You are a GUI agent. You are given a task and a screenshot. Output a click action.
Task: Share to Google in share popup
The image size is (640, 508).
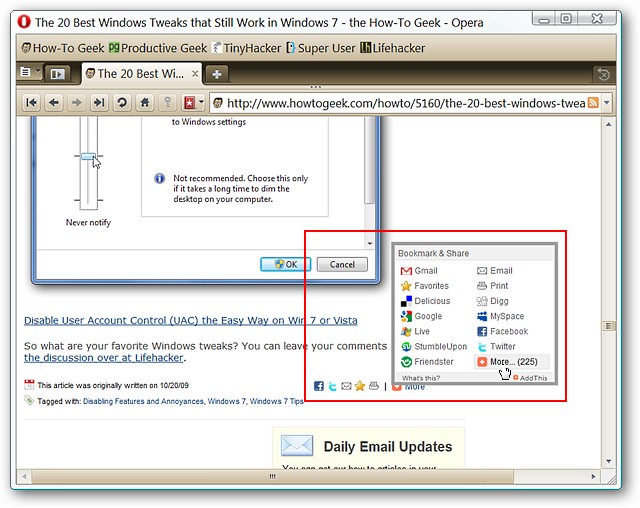coord(422,316)
